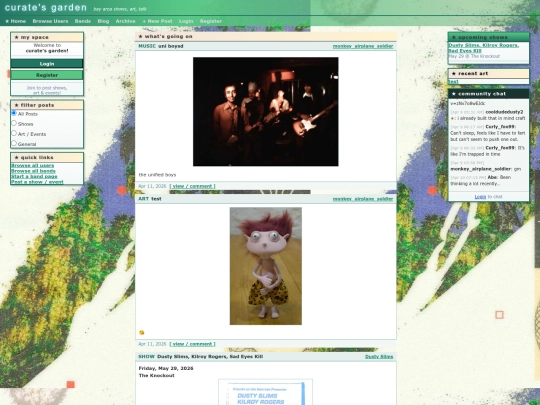Click the 'filter posts' panel header
The image size is (540, 405).
47,105
